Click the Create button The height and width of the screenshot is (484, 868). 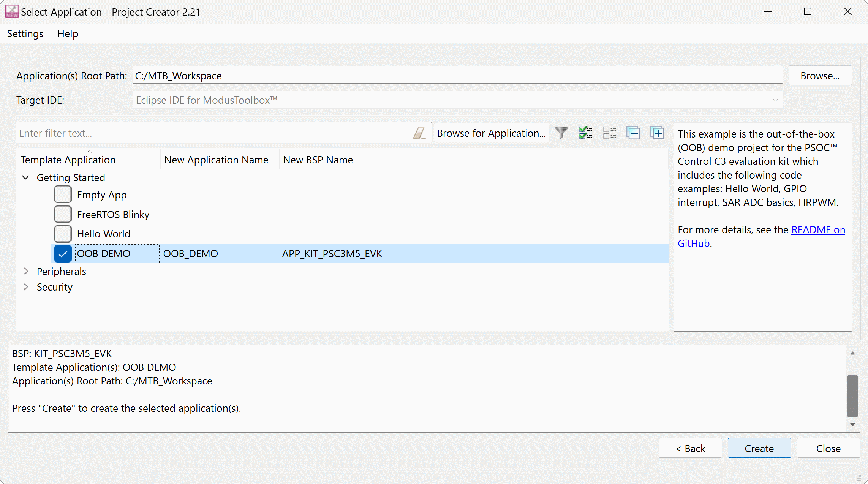coord(759,448)
